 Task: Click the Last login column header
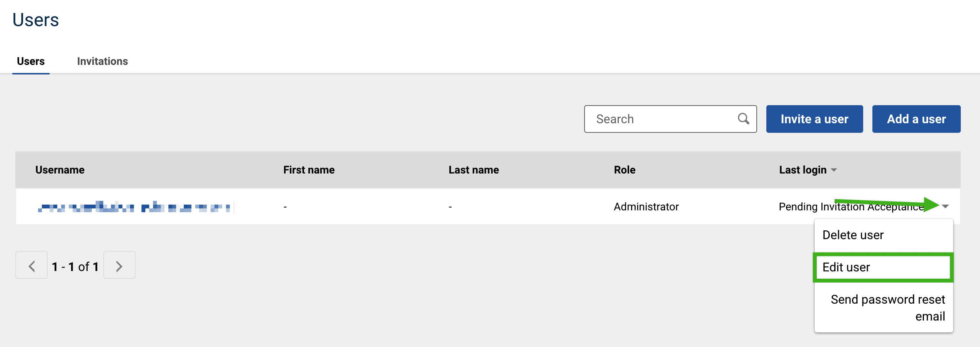(x=802, y=170)
